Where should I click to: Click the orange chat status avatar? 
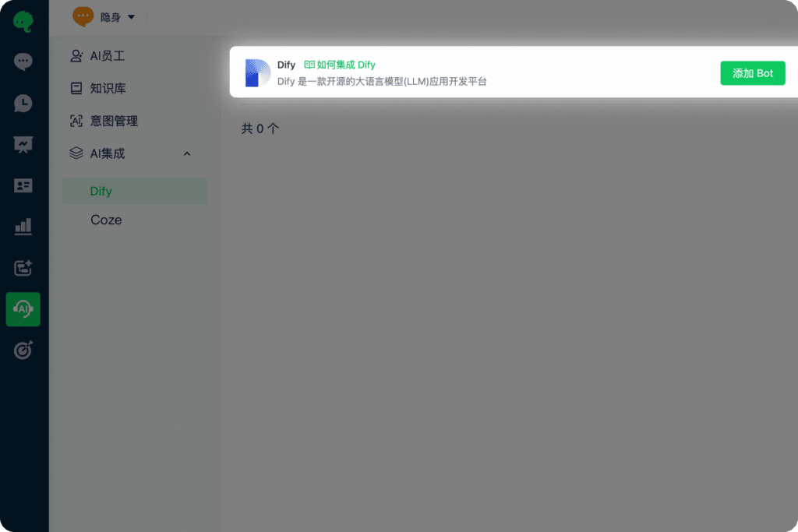pos(83,17)
